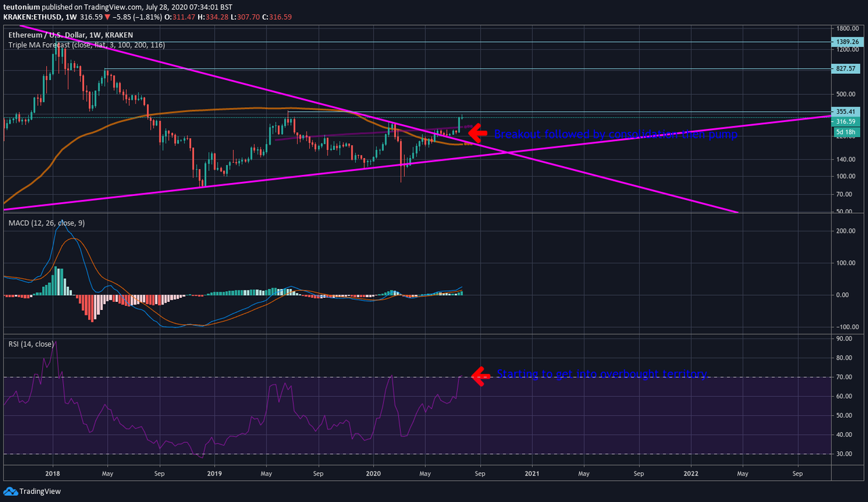The width and height of the screenshot is (868, 502).
Task: Click the 5d 18h bar countdown label
Action: coord(846,131)
